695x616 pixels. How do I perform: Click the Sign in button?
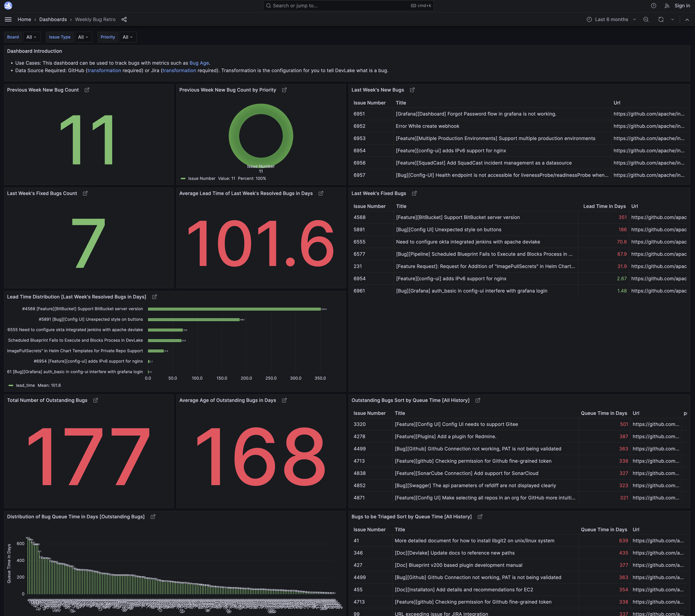point(682,5)
